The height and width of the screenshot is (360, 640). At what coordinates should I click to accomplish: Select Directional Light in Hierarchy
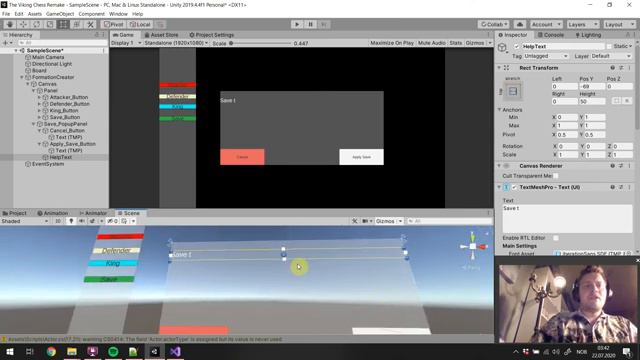click(x=51, y=64)
